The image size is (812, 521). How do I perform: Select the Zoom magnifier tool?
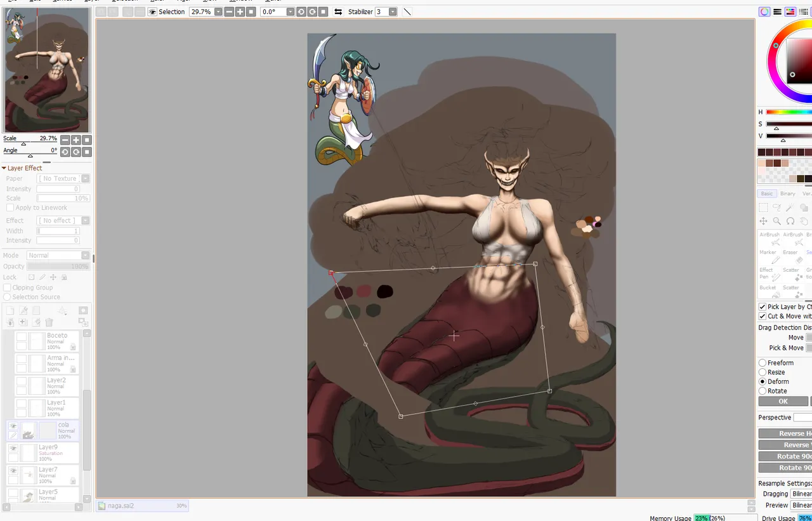(x=776, y=221)
